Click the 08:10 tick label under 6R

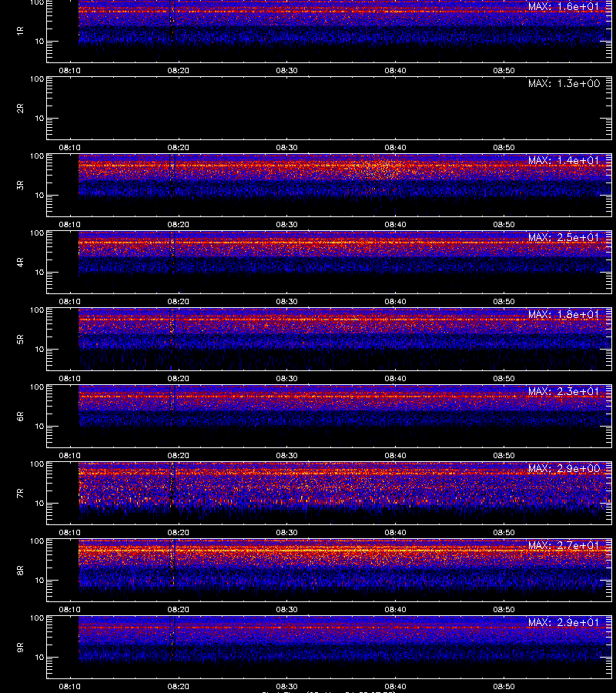[70, 456]
